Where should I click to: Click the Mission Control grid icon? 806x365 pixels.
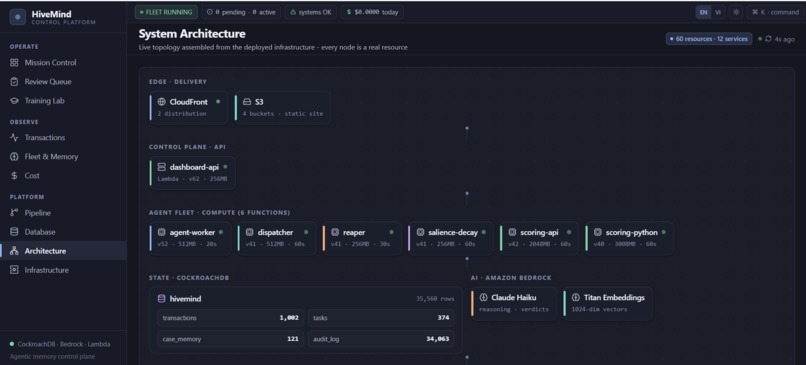(14, 63)
